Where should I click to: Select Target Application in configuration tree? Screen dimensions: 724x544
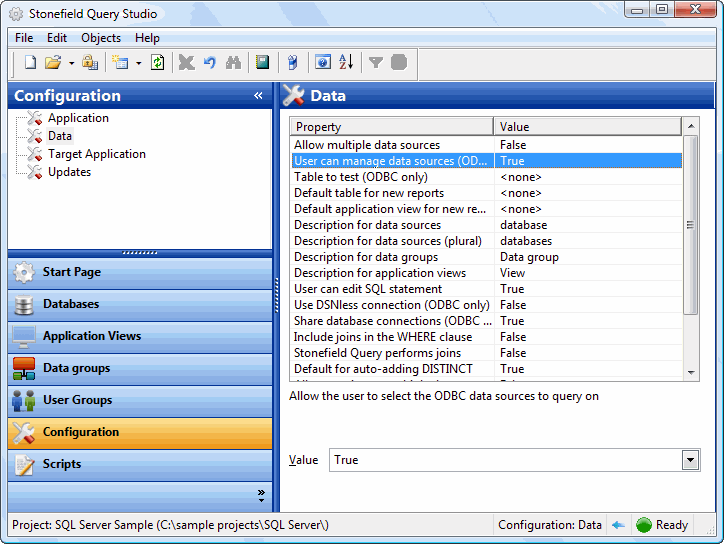click(96, 154)
